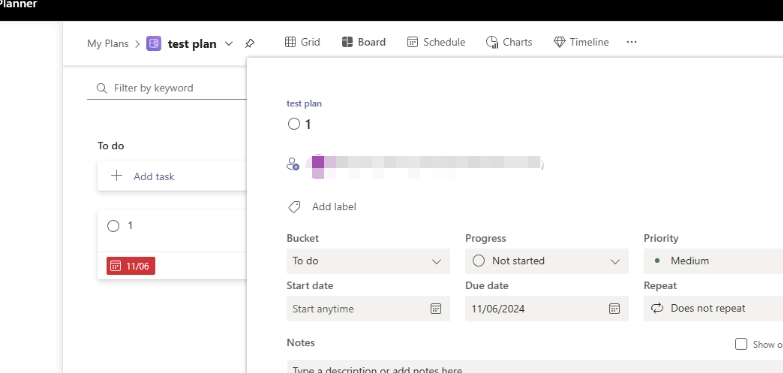Toggle the Show on card checkbox
Screen dimensions: 783x373
pyautogui.click(x=741, y=344)
